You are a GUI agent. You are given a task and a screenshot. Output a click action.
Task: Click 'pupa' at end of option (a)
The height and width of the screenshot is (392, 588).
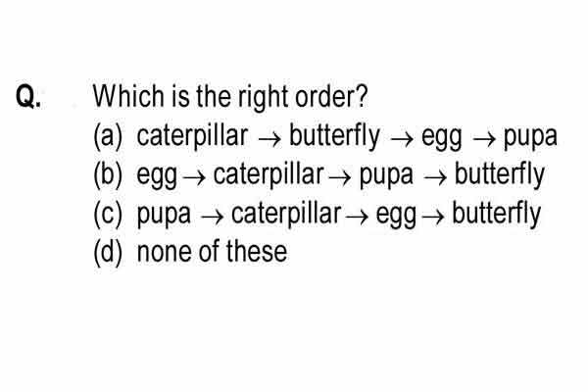coord(530,138)
